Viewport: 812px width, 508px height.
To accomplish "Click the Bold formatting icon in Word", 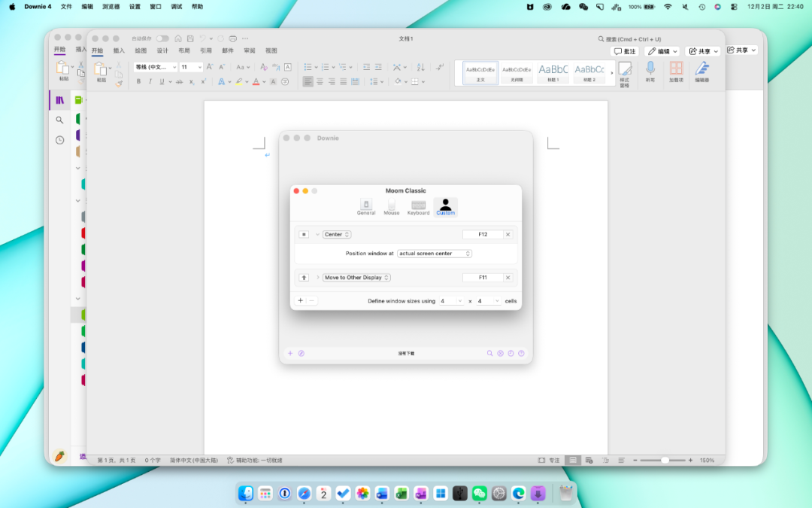I will click(138, 81).
